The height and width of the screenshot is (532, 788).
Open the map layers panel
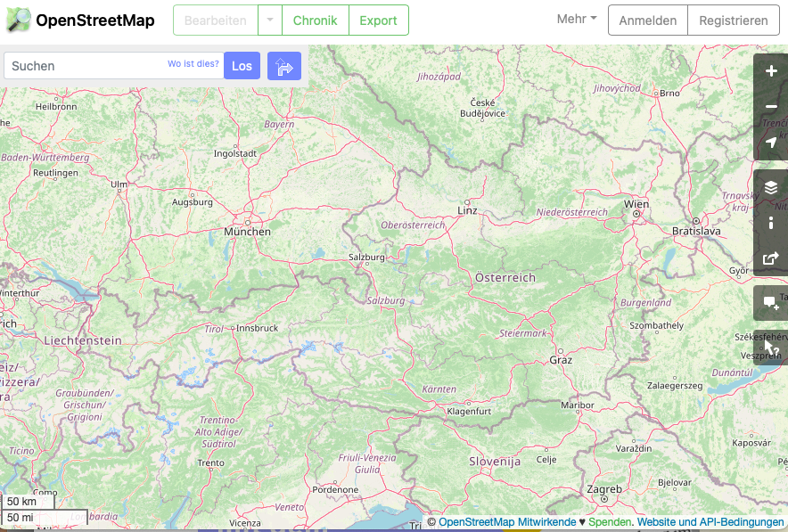771,187
